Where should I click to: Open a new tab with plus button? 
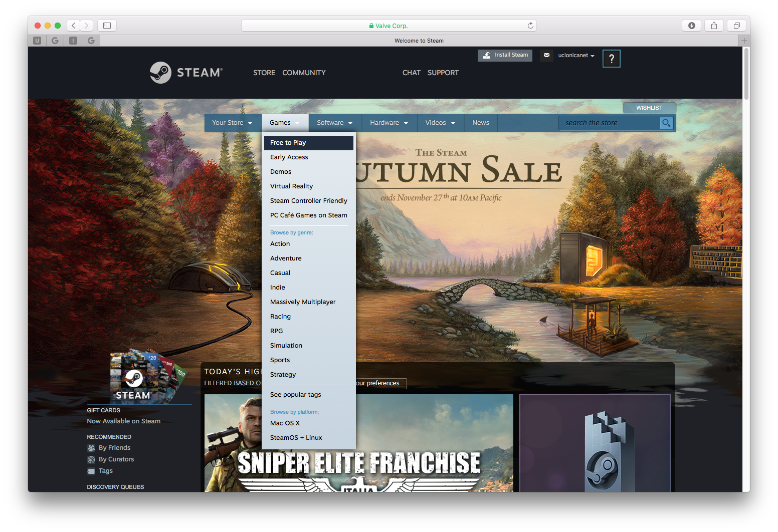[x=744, y=41]
